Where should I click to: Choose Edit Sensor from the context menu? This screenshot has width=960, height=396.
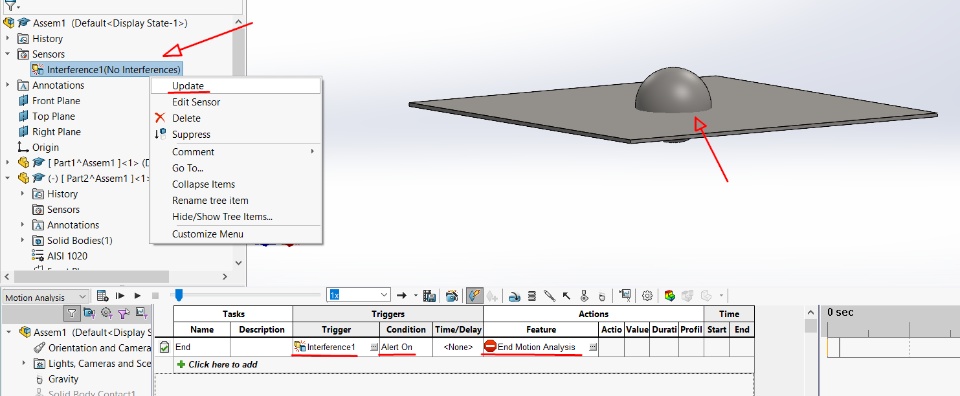pyautogui.click(x=236, y=102)
